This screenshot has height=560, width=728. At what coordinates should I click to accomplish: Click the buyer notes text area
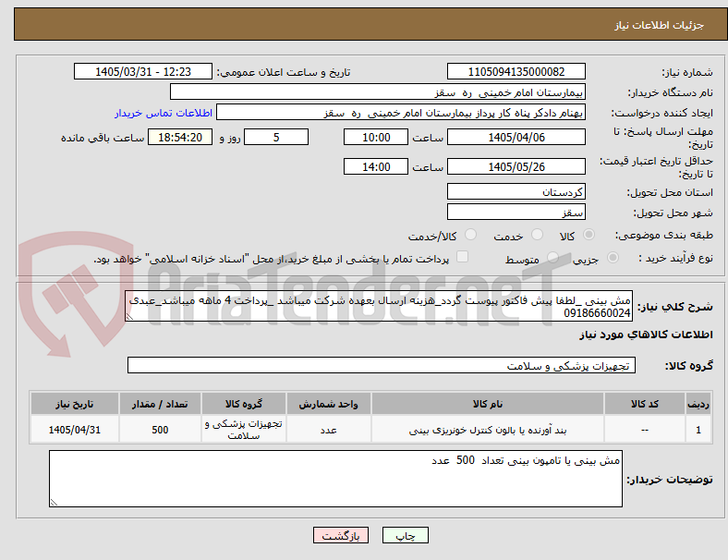click(335, 479)
